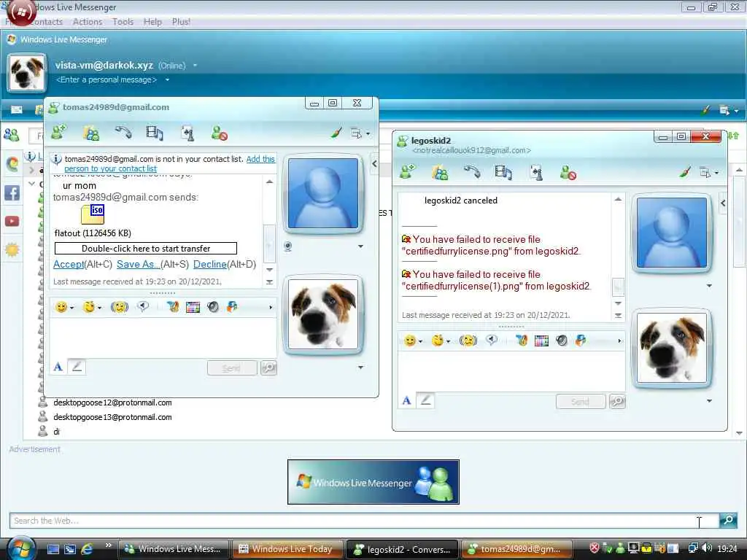Collapse display pictures in tomas24989d window

(x=374, y=164)
